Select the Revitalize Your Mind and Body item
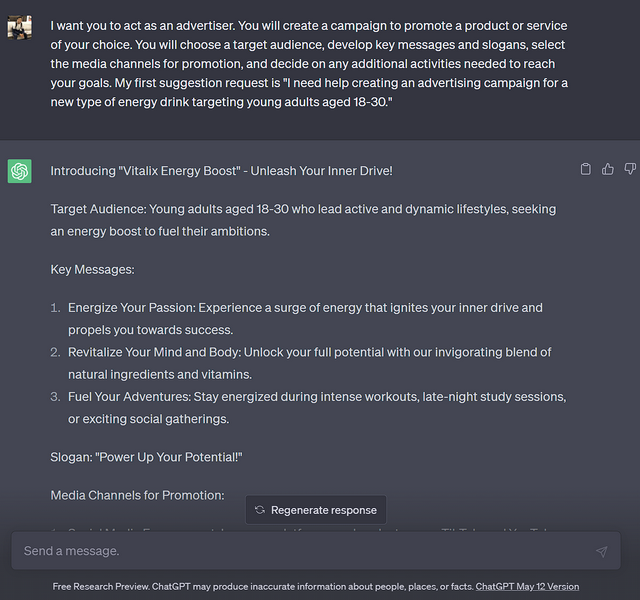640x600 pixels. (x=310, y=363)
